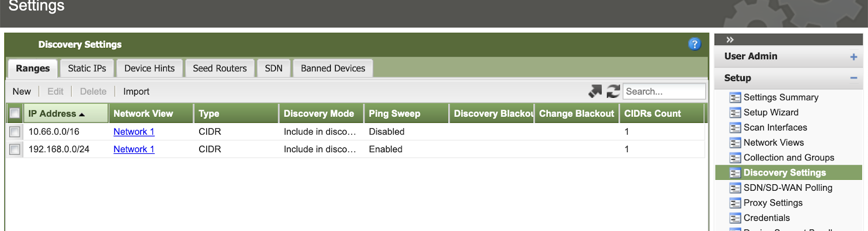Open Network 1 link for 10.66.0.0/16
Image resolution: width=868 pixels, height=231 pixels.
click(x=134, y=132)
